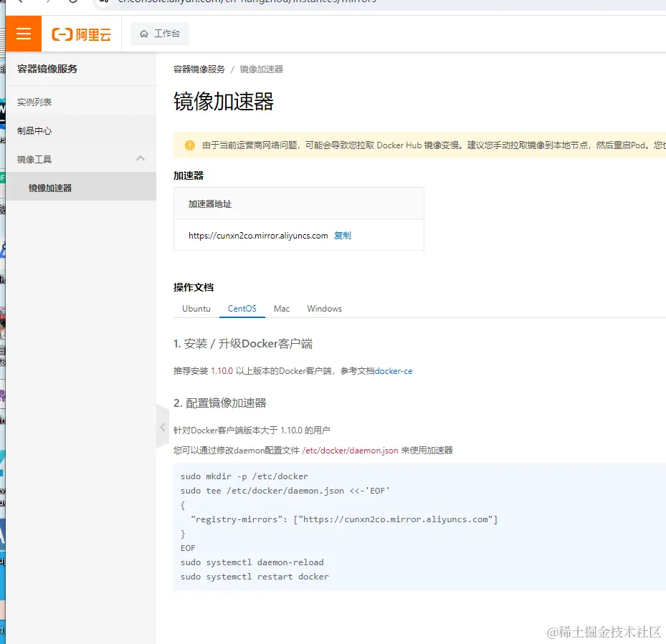
Task: Click the yellow warning icon in the notice
Action: tap(190, 145)
